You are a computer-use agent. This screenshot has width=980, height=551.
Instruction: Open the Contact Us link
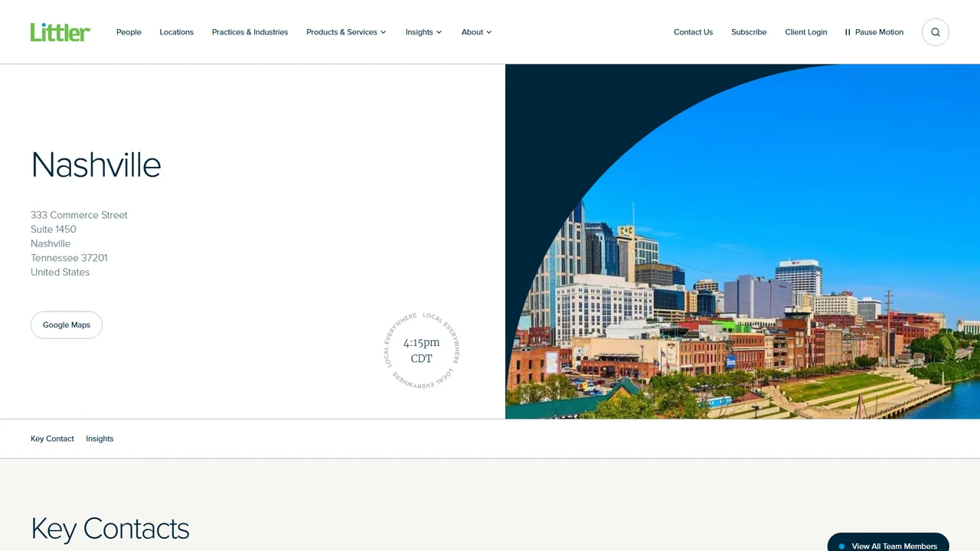693,32
